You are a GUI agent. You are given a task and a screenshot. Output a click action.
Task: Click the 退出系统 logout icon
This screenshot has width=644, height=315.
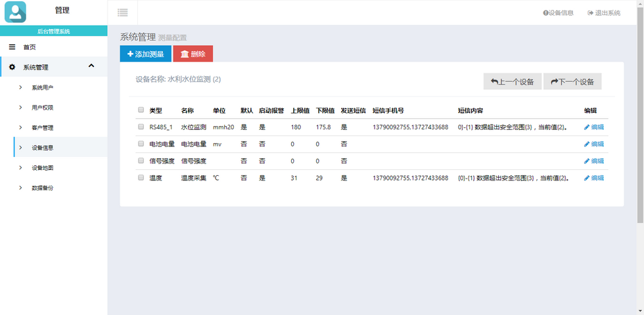(591, 12)
